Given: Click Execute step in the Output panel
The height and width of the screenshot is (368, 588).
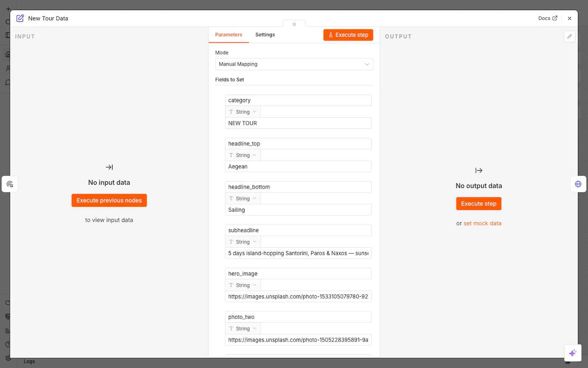Looking at the screenshot, I should [479, 204].
